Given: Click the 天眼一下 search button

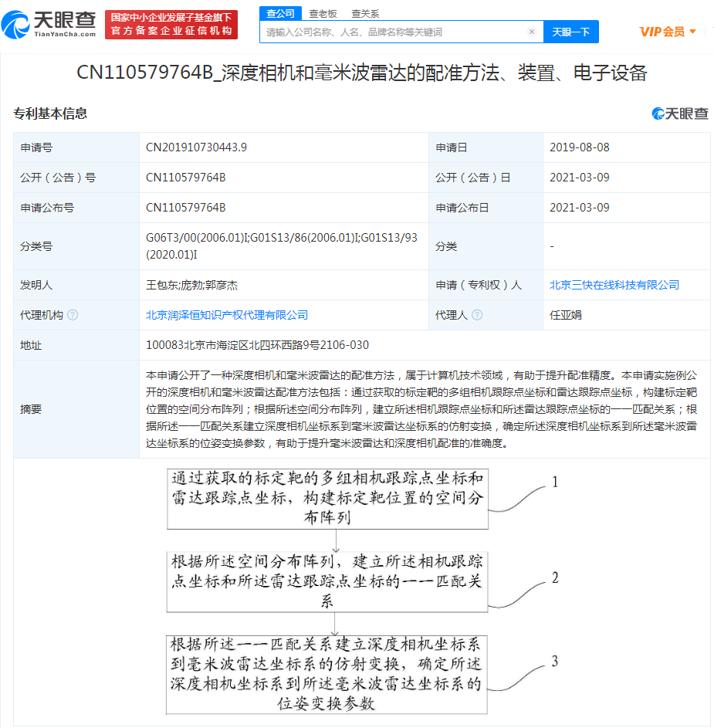Looking at the screenshot, I should pos(570,32).
